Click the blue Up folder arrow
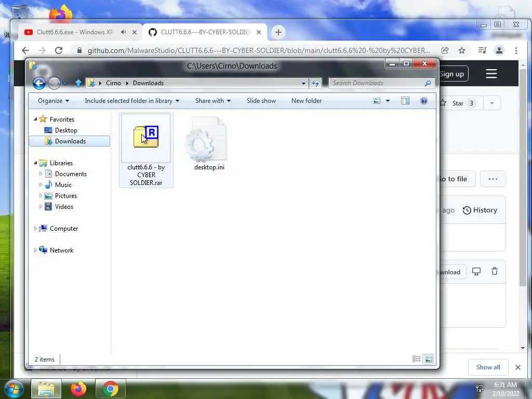 78,83
